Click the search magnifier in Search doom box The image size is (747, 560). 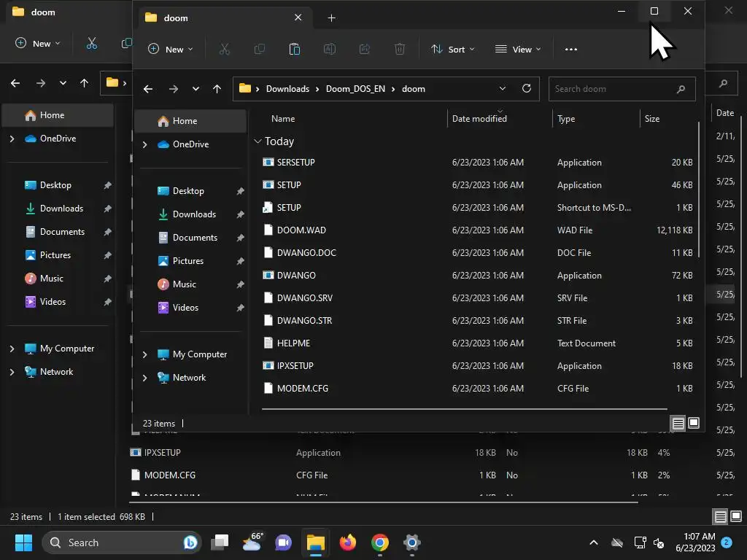pyautogui.click(x=681, y=89)
